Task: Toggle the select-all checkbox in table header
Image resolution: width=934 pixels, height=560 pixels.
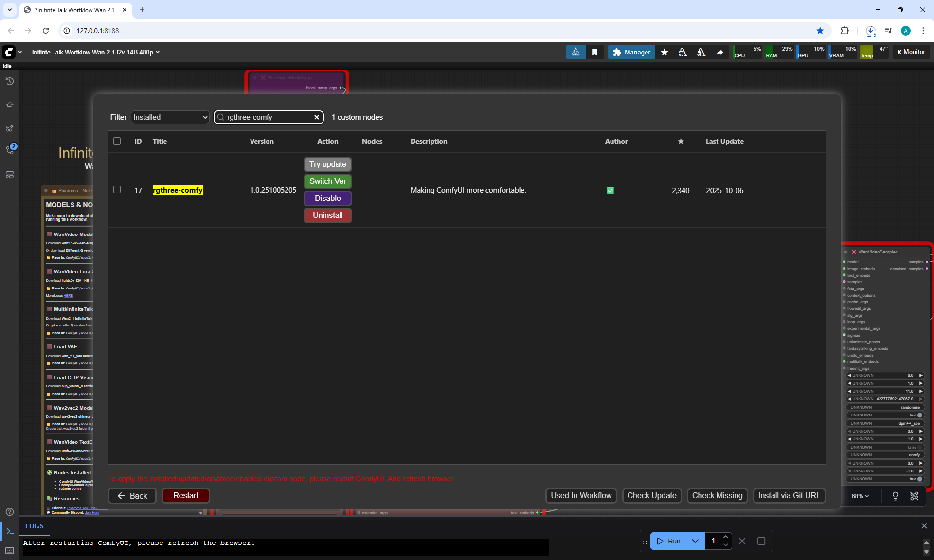Action: (x=117, y=141)
